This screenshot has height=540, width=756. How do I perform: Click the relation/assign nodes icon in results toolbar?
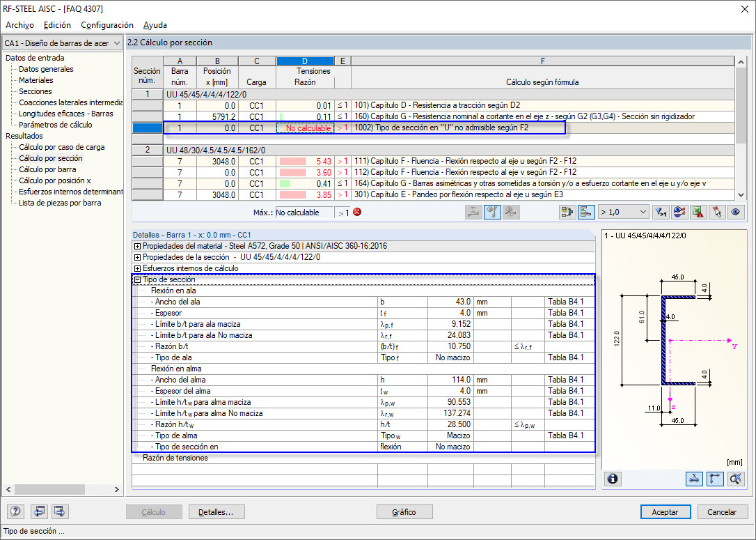pyautogui.click(x=567, y=213)
